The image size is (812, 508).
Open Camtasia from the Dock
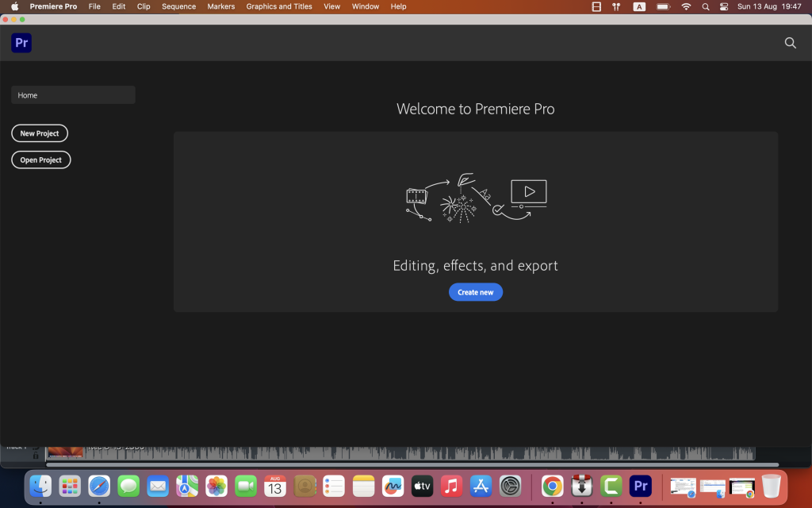[611, 487]
